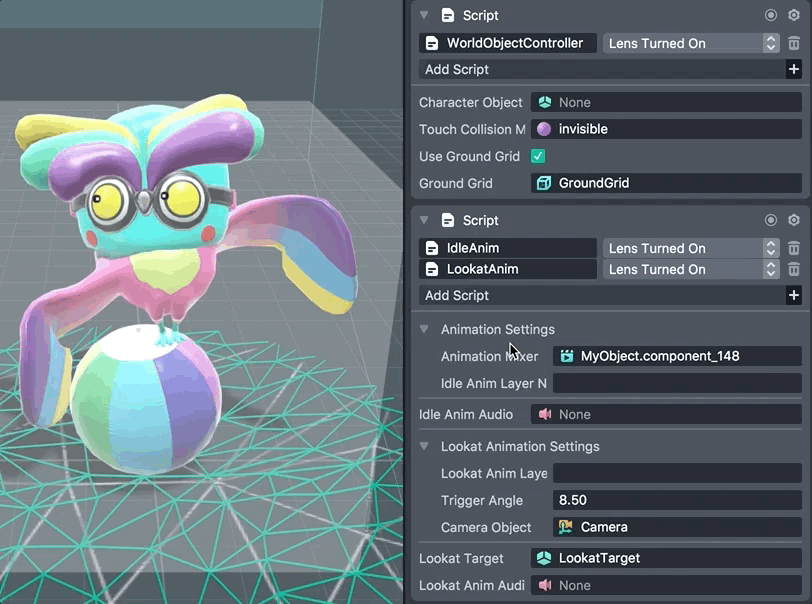Click plus icon below LookatAnim script
The height and width of the screenshot is (604, 812).
[x=793, y=295]
